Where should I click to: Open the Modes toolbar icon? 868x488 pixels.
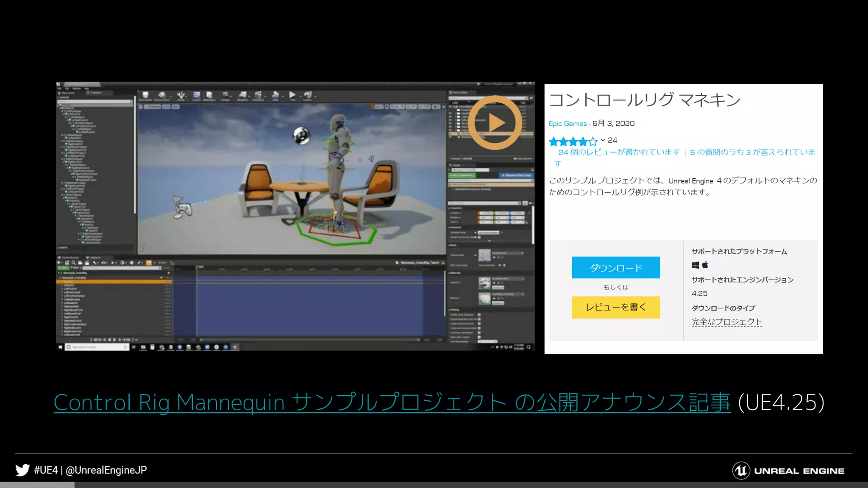click(x=181, y=96)
